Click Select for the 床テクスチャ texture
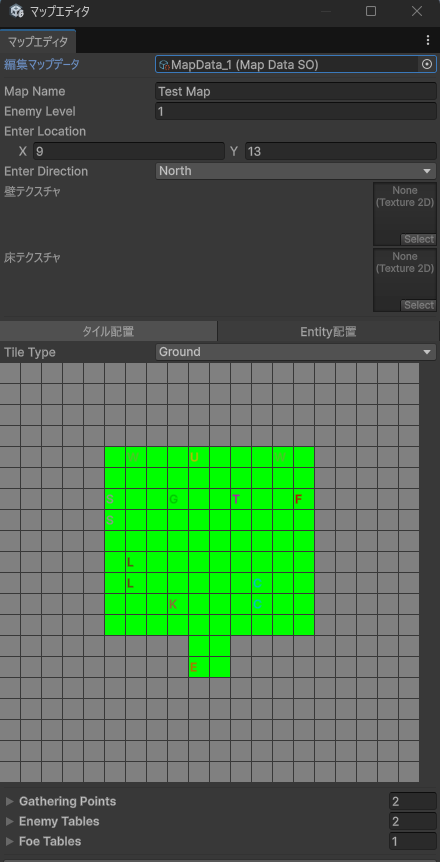 click(419, 305)
